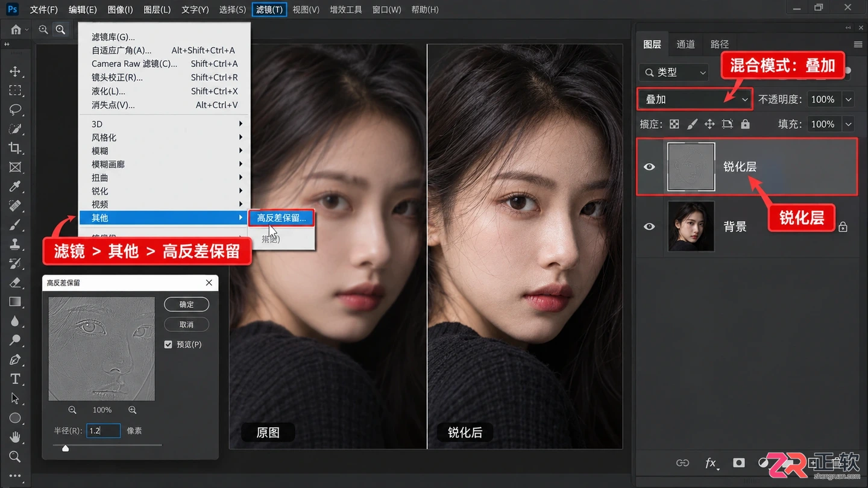Viewport: 868px width, 488px height.
Task: Click the link layers icon
Action: 682,463
